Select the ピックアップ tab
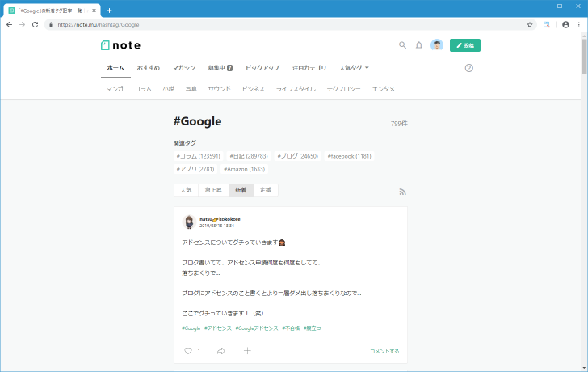 (x=262, y=68)
